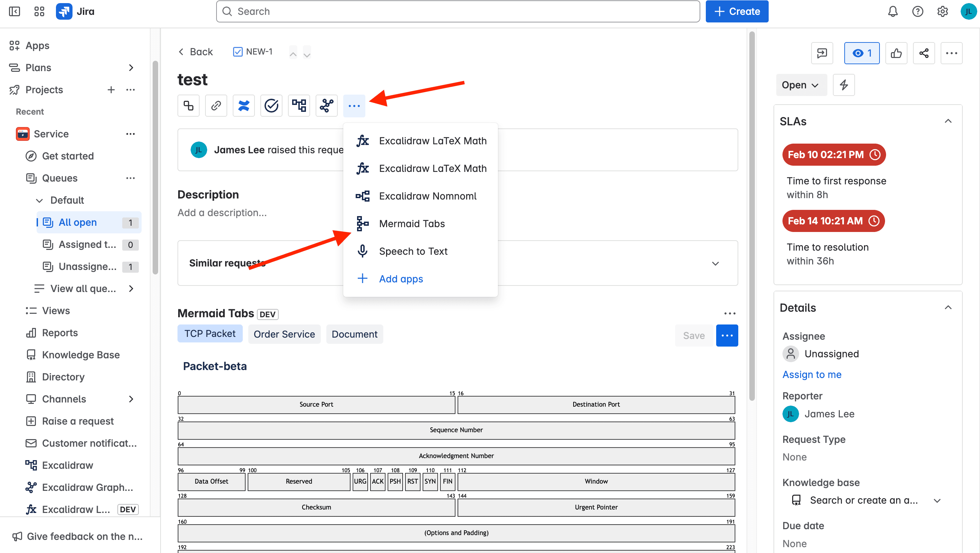Image resolution: width=980 pixels, height=553 pixels.
Task: Open the app switcher grid icon
Action: click(x=39, y=11)
